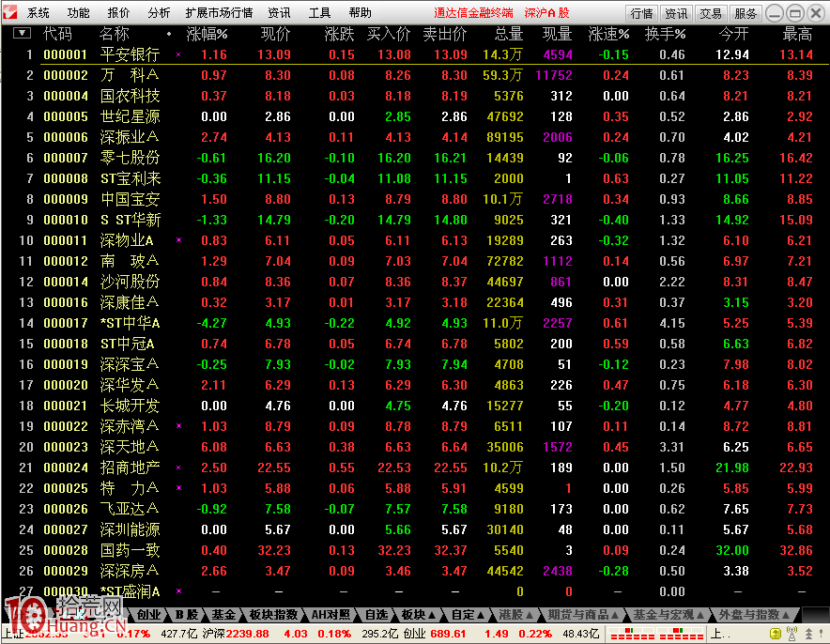This screenshot has width=830, height=644.
Task: Select the *ST中华A stock name
Action: tap(130, 323)
